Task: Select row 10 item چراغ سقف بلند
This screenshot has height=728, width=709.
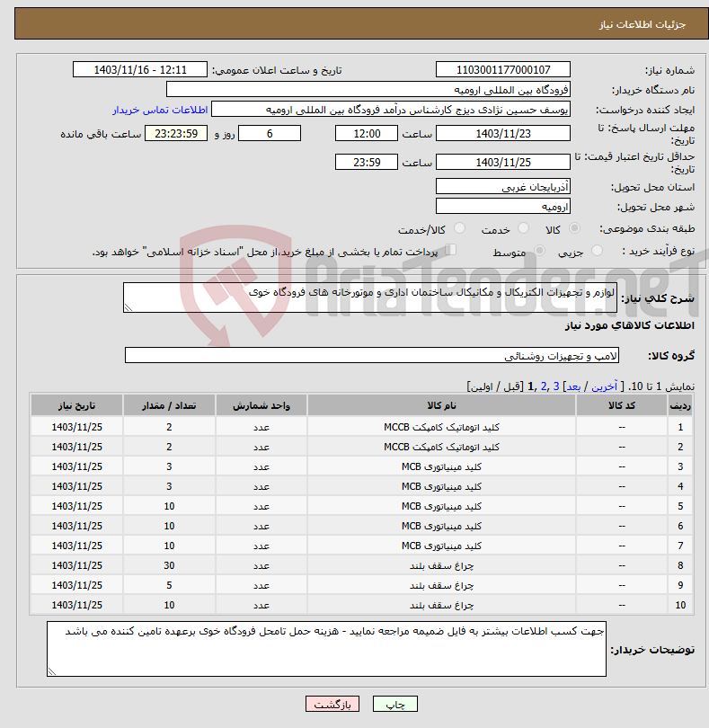Action: click(441, 605)
